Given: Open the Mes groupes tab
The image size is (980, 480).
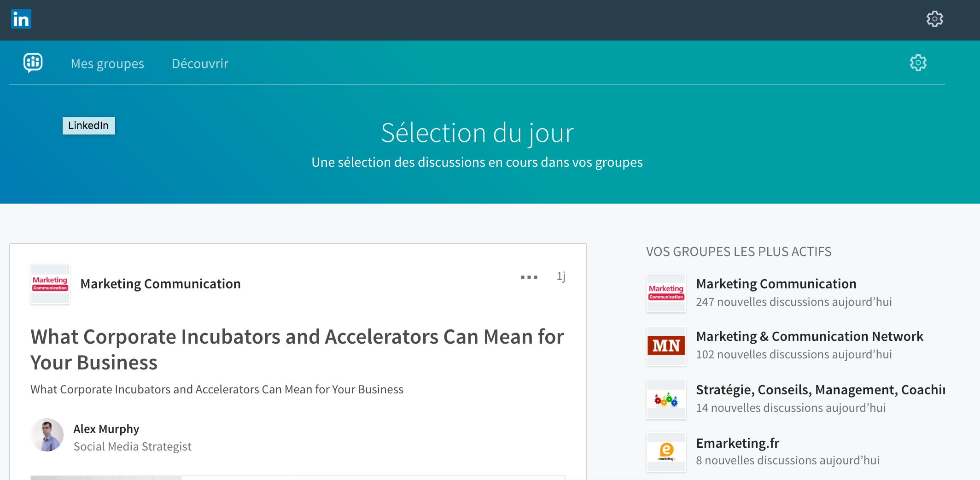Looking at the screenshot, I should pos(107,64).
